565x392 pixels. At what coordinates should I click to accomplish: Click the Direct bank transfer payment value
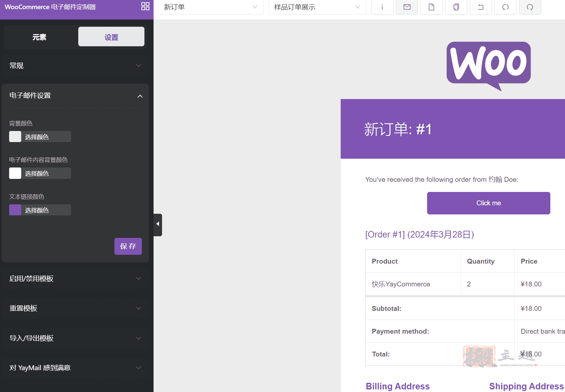(x=543, y=331)
